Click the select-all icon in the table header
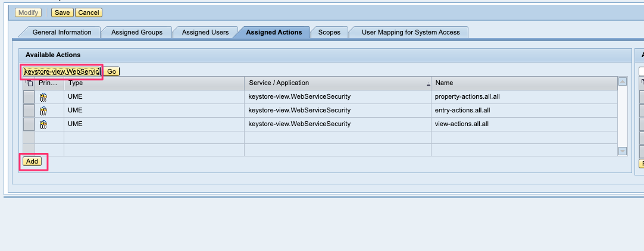 (29, 83)
